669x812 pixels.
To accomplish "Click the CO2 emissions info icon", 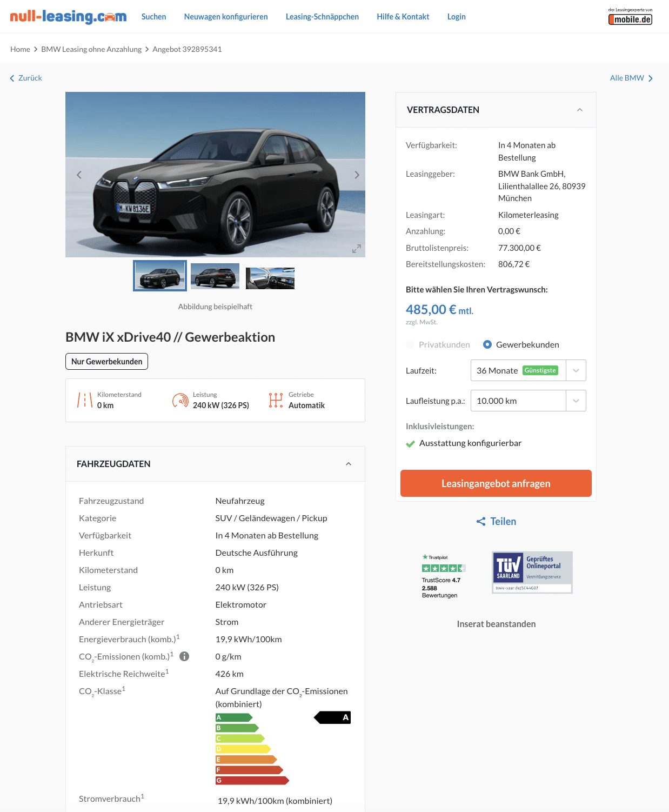I will pos(184,656).
